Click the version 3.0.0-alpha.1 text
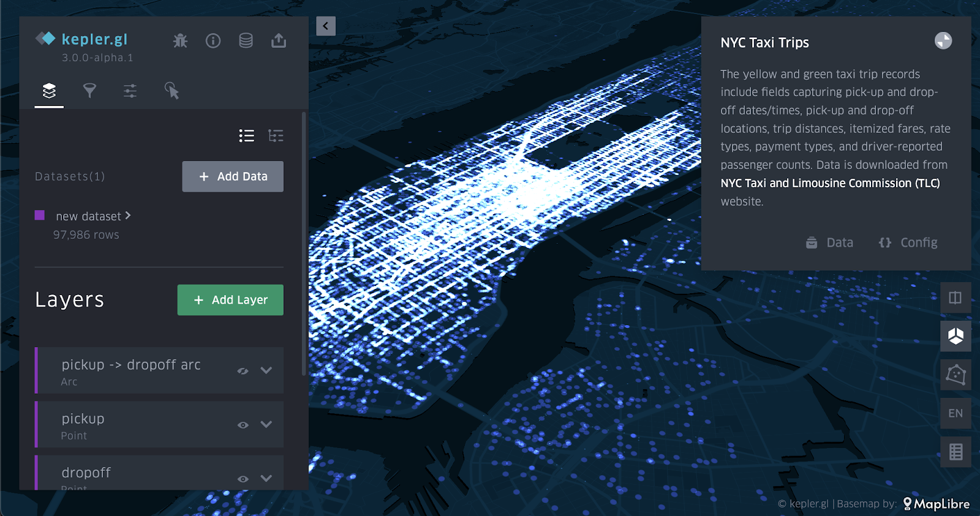 tap(97, 58)
